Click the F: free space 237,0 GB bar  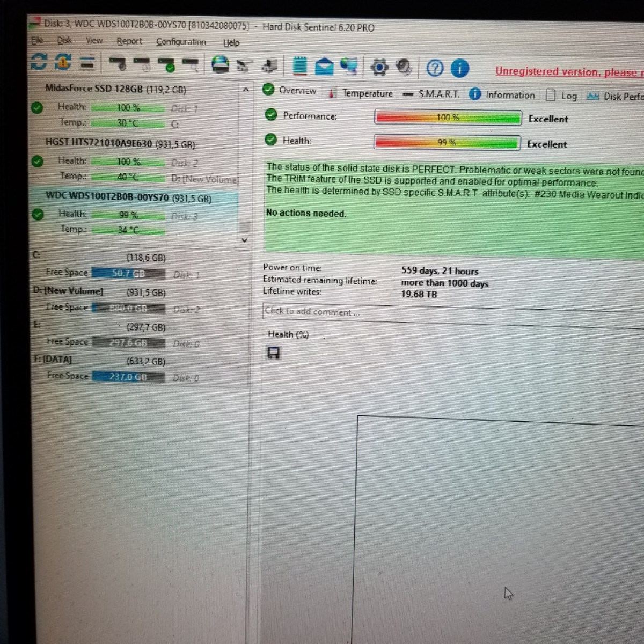pyautogui.click(x=128, y=377)
